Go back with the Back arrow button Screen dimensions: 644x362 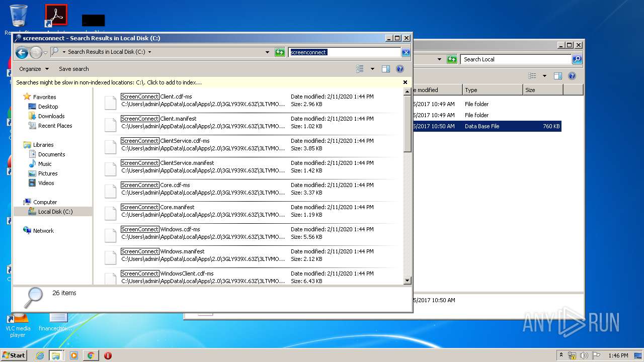[x=22, y=52]
